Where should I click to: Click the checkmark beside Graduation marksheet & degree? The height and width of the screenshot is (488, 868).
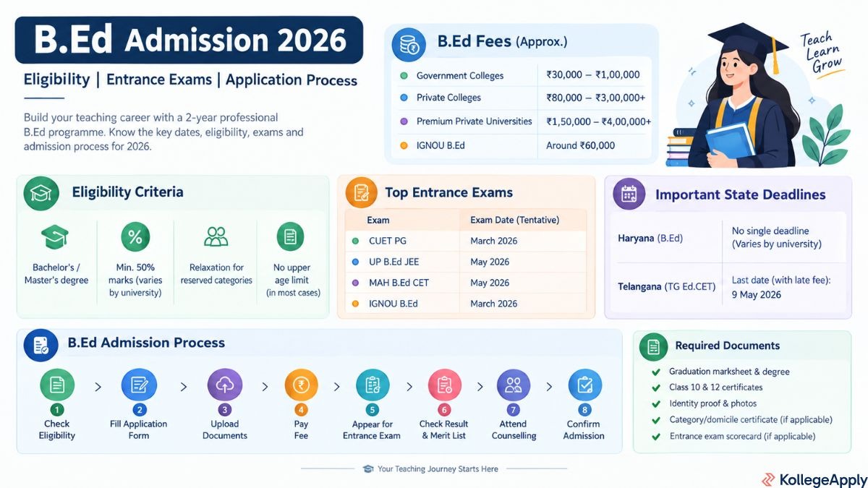656,372
